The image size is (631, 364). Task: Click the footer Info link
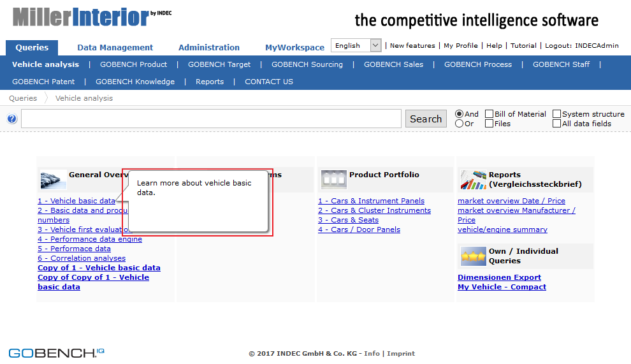(372, 354)
